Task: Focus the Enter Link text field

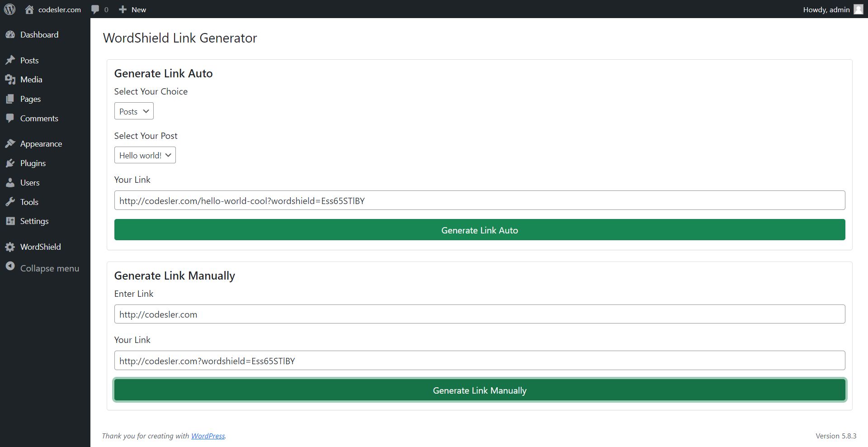Action: (x=479, y=314)
